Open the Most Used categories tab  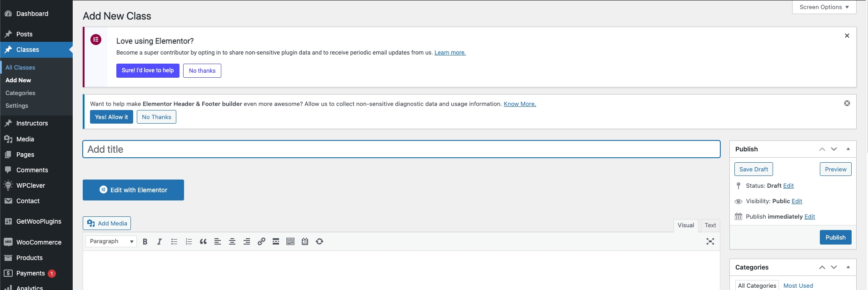point(798,285)
